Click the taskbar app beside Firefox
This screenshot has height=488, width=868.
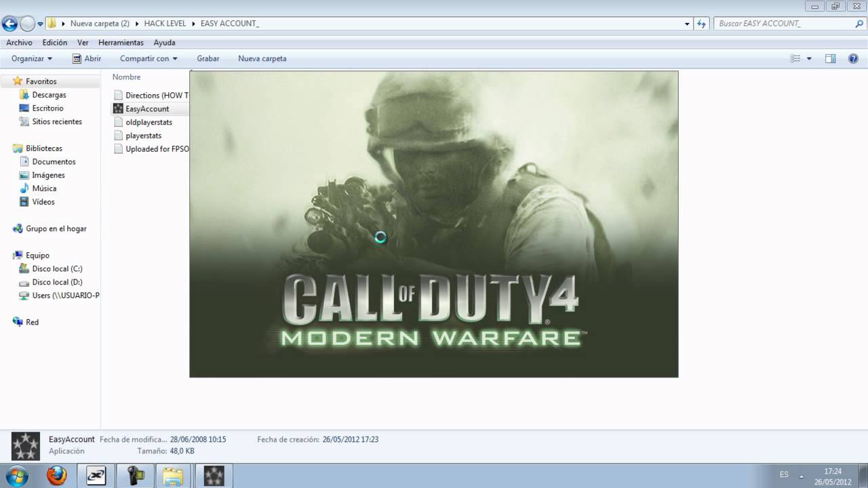[96, 476]
